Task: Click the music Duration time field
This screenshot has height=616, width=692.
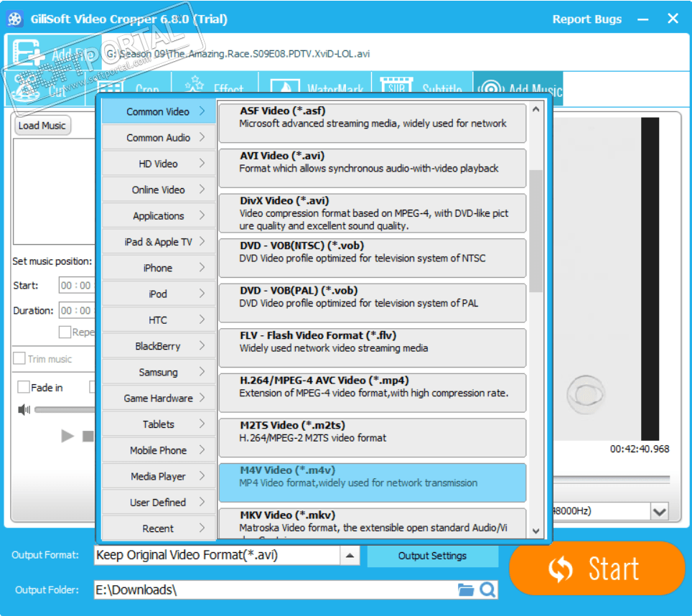Action: click(77, 311)
